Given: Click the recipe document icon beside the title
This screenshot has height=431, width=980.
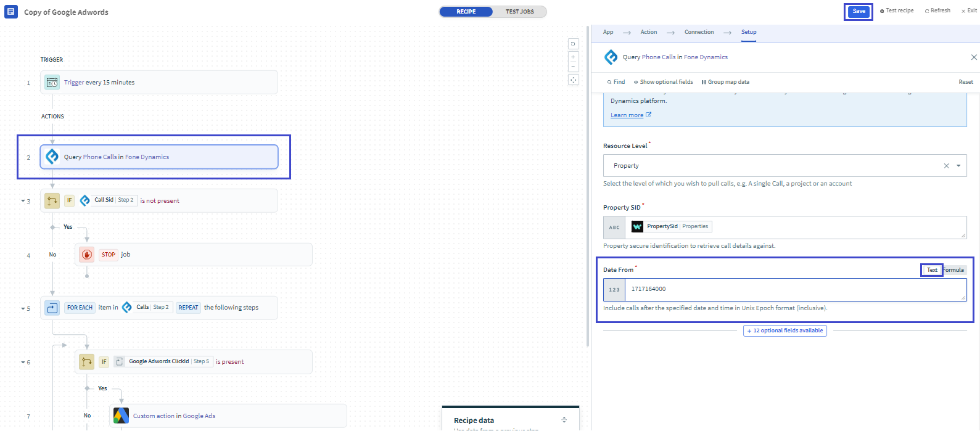Looking at the screenshot, I should pos(11,12).
